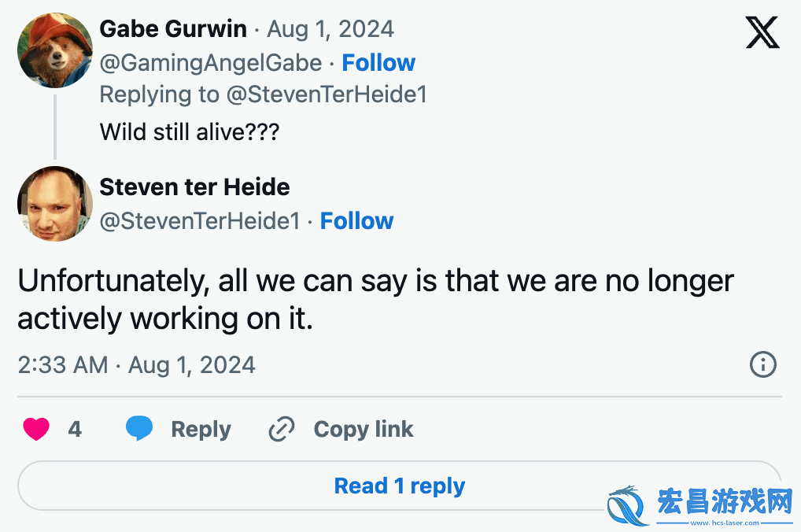The image size is (801, 532).
Task: Follow @StevenTerHeide1
Action: (356, 221)
